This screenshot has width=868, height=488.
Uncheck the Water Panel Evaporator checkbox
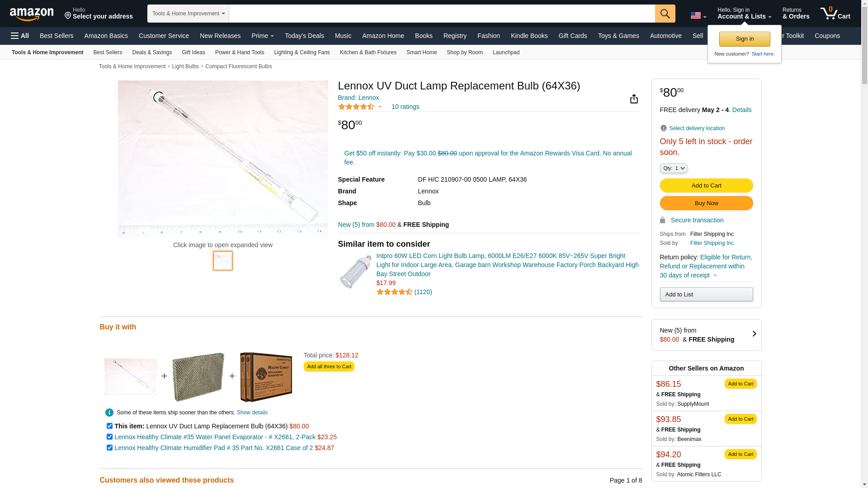pos(109,437)
